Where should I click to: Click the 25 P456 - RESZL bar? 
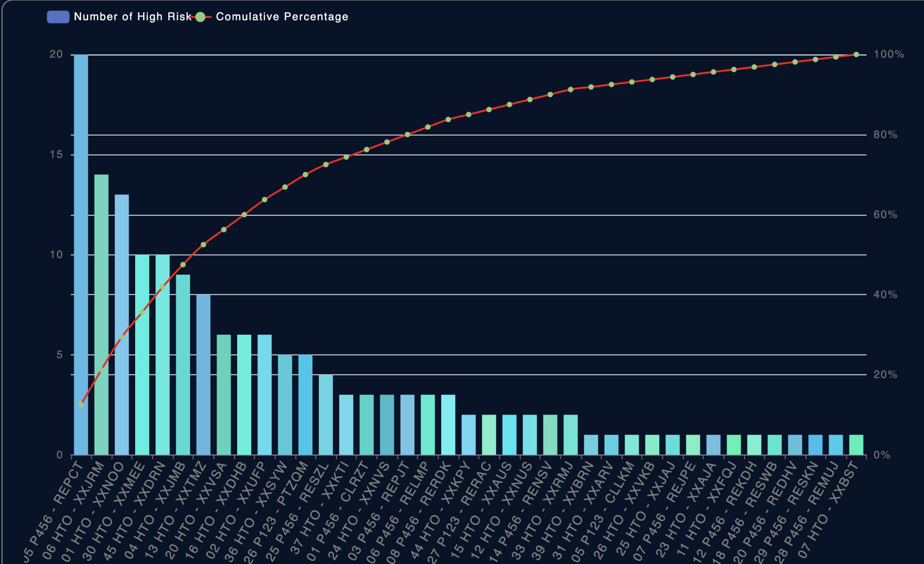326,414
